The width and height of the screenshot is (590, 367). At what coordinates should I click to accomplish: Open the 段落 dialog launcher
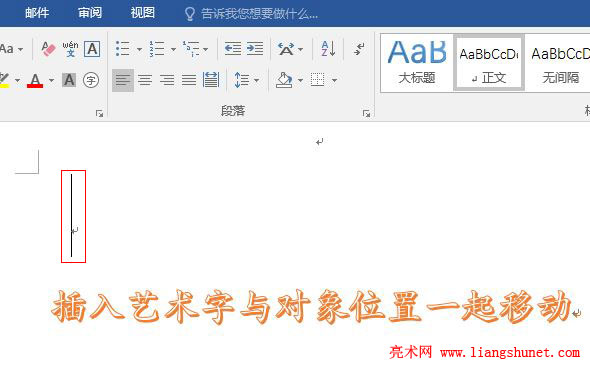tap(366, 113)
